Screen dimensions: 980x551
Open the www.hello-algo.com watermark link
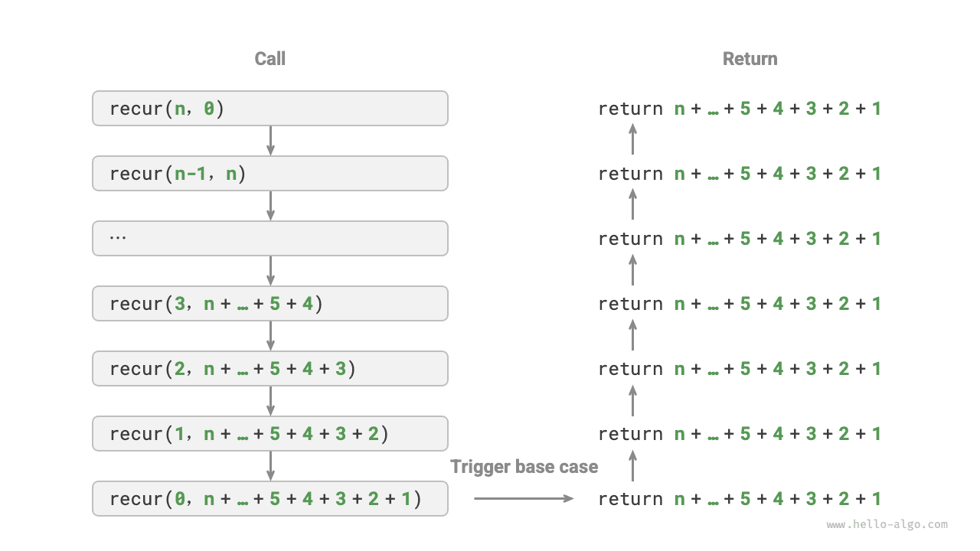[887, 525]
